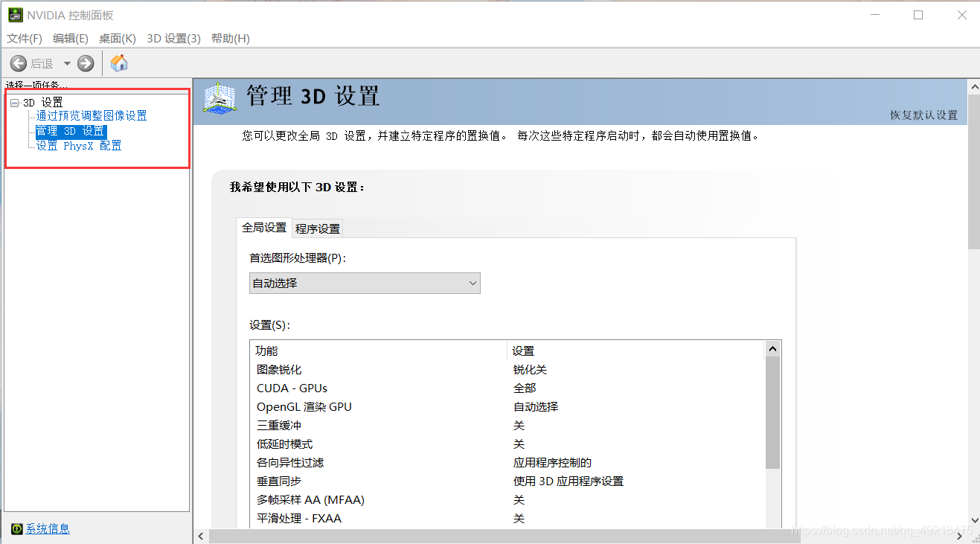Minimize the NVIDIA control panel window
Screen dimensions: 980x544
[x=875, y=15]
